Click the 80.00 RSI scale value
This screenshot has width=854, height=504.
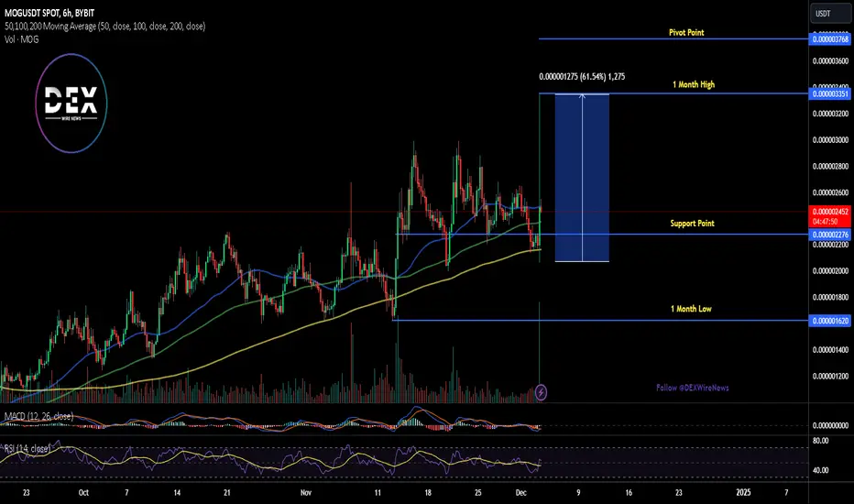[x=821, y=440]
